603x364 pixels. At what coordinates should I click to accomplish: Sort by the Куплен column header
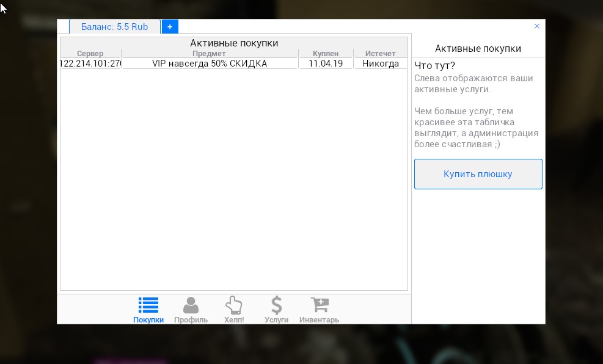(326, 54)
